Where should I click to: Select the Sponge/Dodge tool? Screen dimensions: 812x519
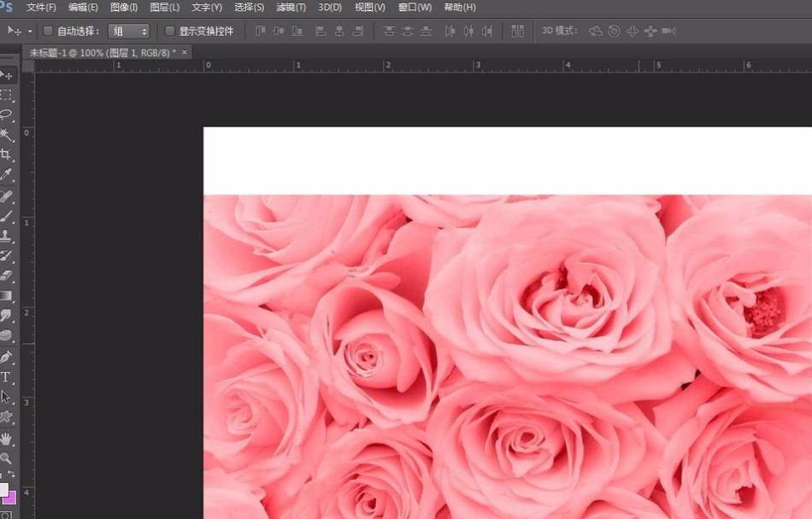(x=6, y=335)
